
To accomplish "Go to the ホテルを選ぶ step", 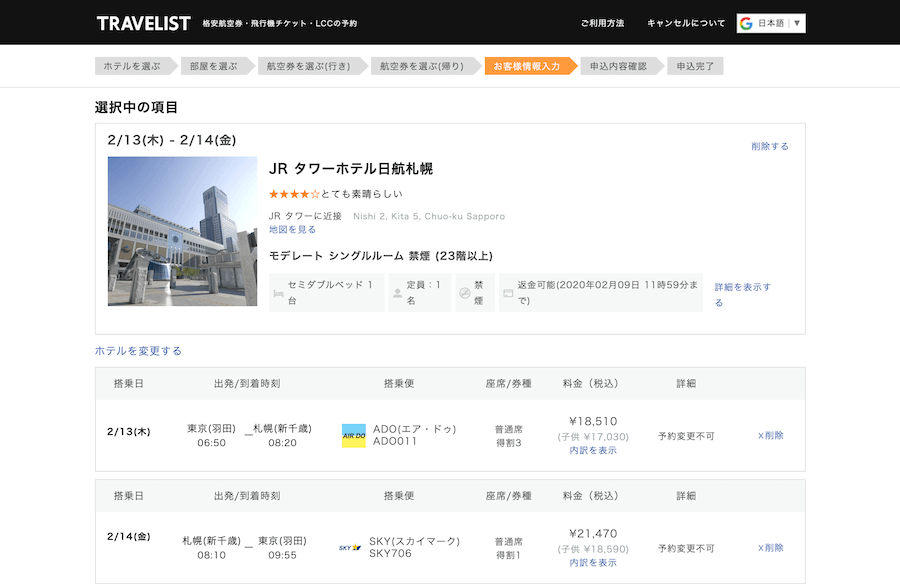I will (136, 66).
